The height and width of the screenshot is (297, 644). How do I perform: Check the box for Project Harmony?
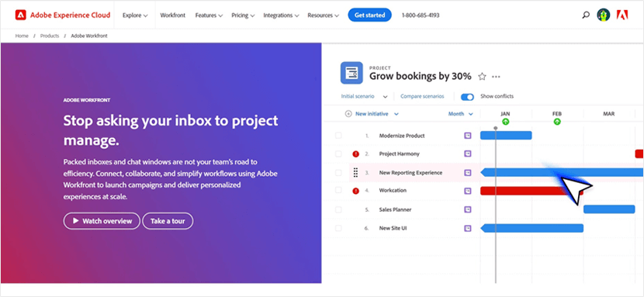click(338, 154)
